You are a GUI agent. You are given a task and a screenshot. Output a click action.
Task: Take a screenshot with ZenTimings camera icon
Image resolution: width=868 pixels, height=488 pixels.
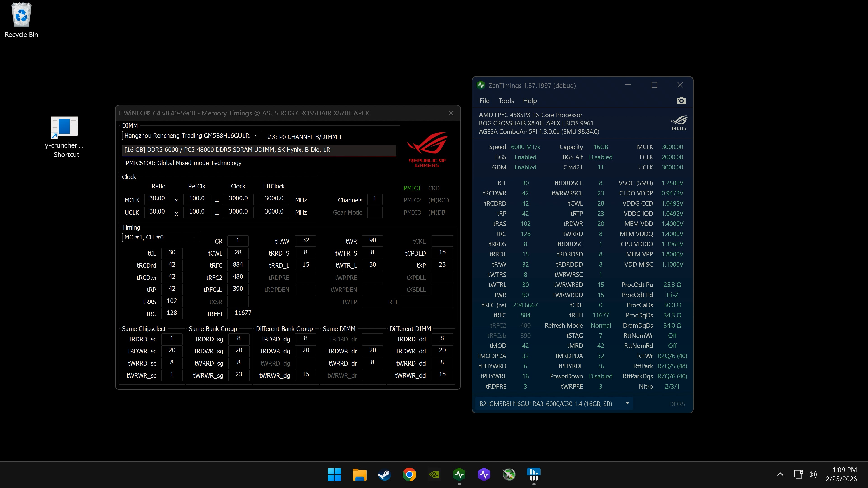point(681,101)
